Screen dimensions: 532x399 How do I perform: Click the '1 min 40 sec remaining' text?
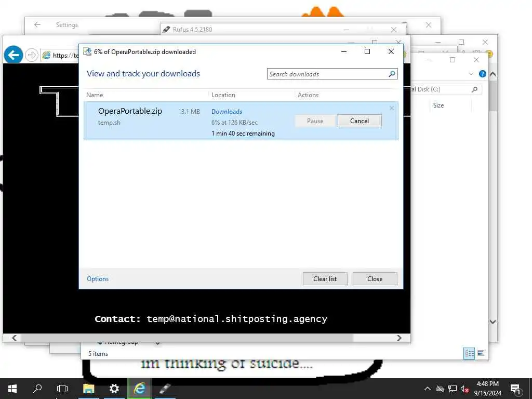click(243, 134)
